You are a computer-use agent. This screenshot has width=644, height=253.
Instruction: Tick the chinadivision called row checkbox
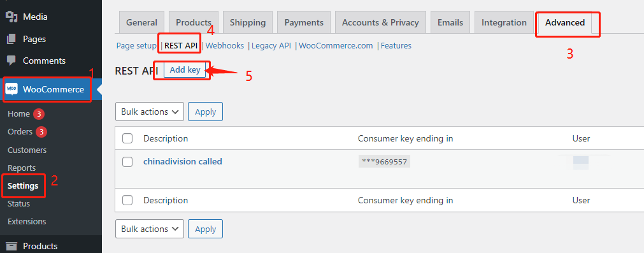tap(127, 162)
